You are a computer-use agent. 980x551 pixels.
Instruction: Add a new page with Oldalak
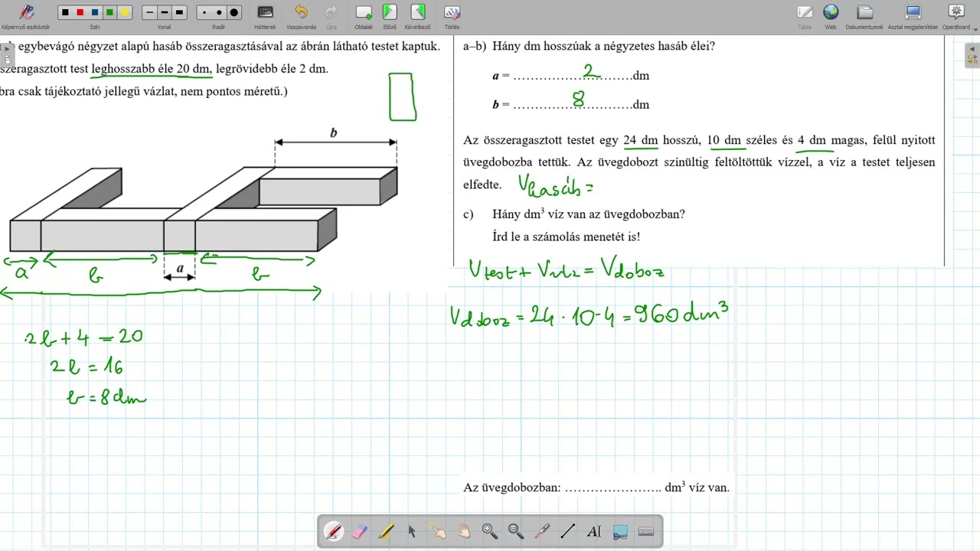(364, 12)
